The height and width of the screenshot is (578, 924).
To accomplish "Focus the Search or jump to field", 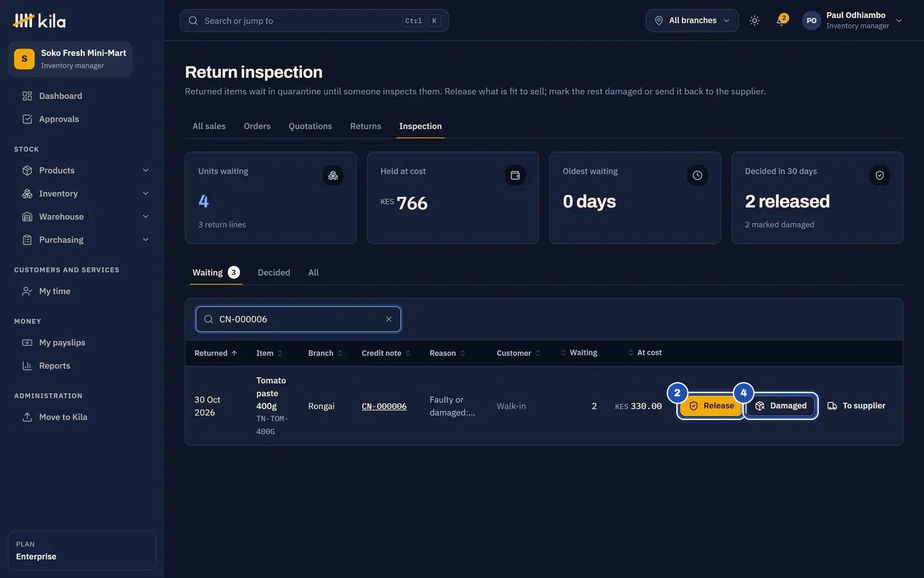I will [x=314, y=21].
